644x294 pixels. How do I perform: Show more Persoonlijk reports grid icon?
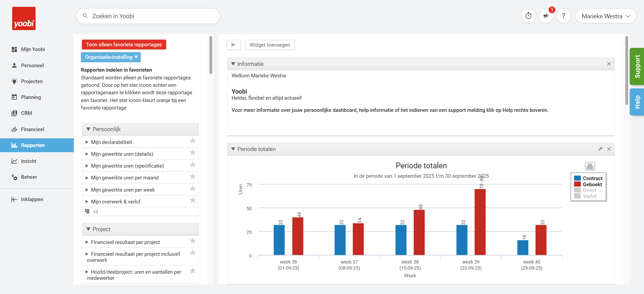87,212
